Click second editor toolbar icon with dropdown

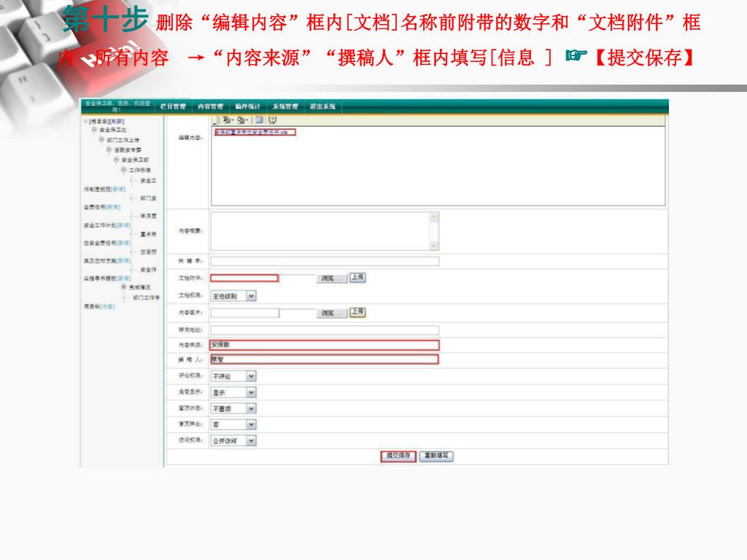[x=242, y=120]
